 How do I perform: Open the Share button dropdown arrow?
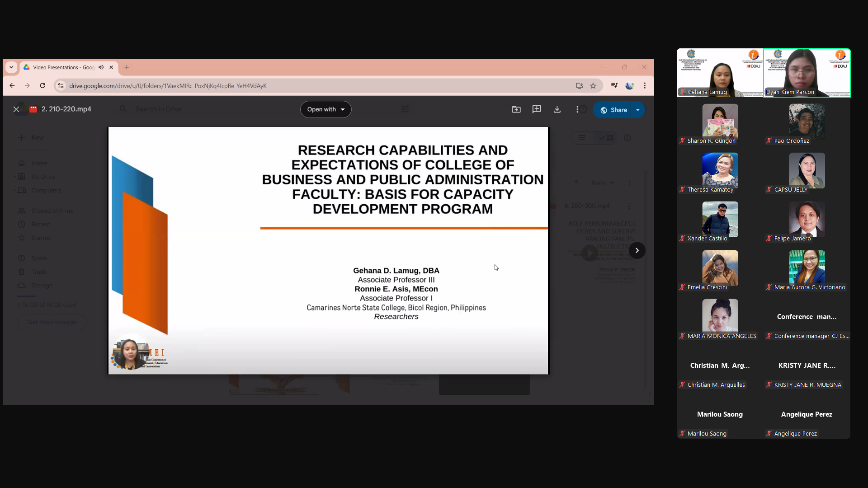tap(638, 110)
